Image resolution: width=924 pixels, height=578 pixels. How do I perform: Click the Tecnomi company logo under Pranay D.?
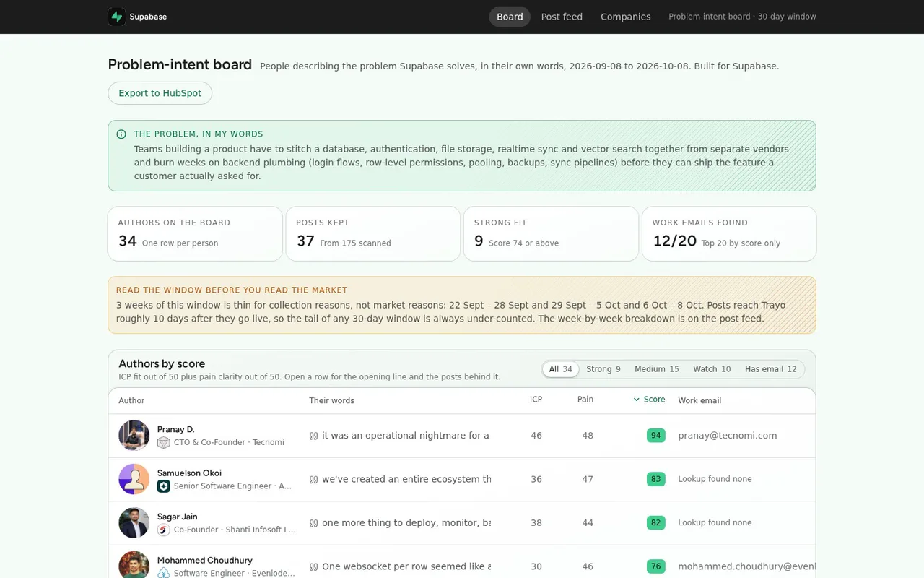point(164,442)
